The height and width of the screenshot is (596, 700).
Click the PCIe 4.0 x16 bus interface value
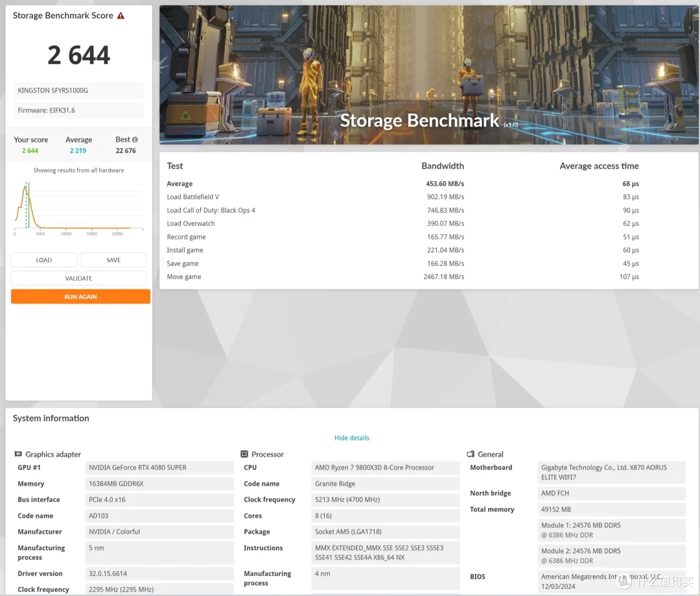coord(159,499)
